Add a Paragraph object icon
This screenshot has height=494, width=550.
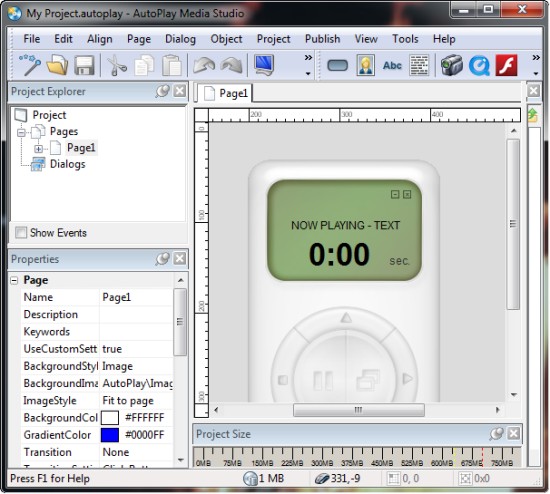[x=419, y=65]
